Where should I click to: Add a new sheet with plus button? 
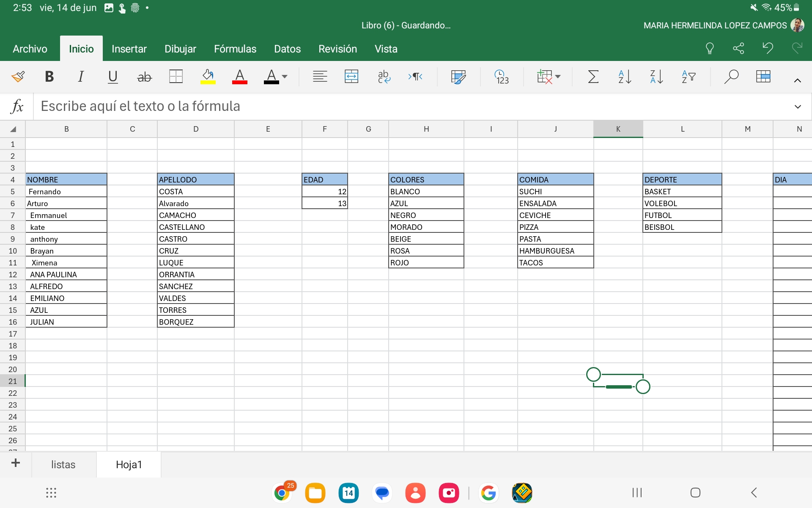(x=16, y=463)
